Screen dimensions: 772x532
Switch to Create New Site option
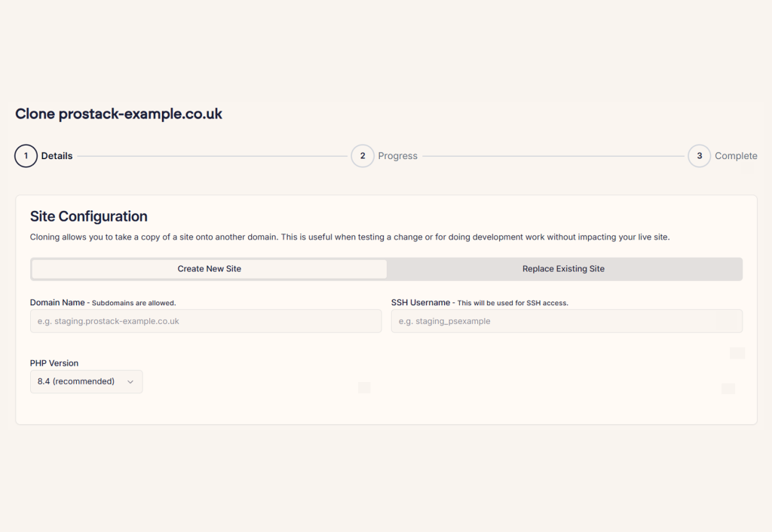pyautogui.click(x=209, y=269)
